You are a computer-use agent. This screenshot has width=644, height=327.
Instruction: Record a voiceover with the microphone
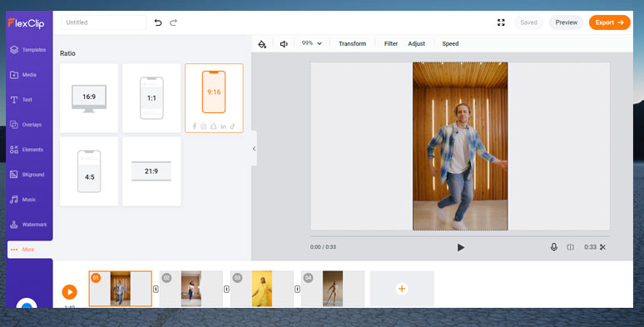pos(553,247)
